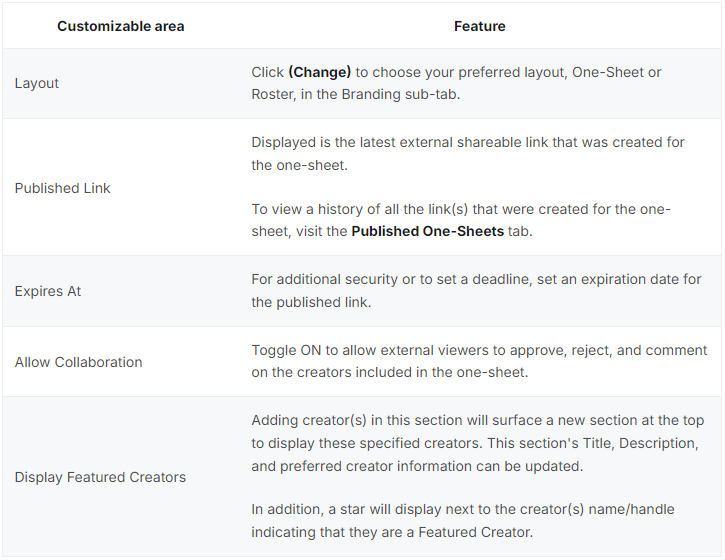
Task: Click the "Allow Collaboration" row label
Action: (x=78, y=362)
